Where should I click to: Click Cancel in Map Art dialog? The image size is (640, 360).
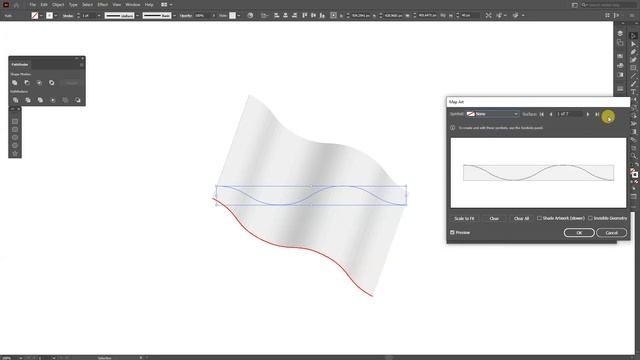[611, 233]
